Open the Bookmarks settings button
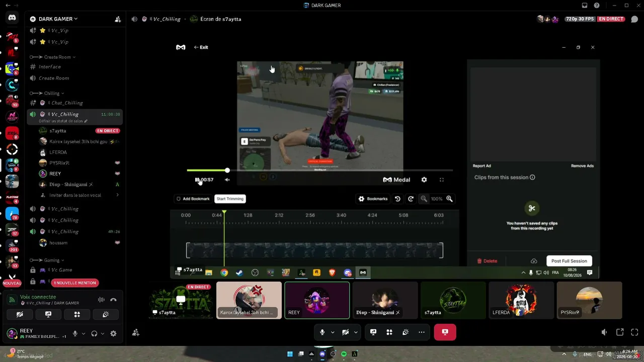The width and height of the screenshot is (644, 362). coord(373,199)
